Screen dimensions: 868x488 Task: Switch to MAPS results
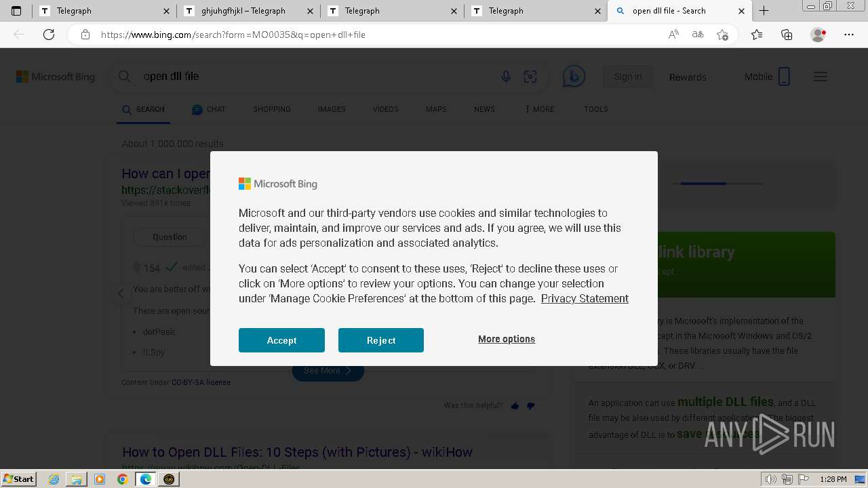[436, 109]
